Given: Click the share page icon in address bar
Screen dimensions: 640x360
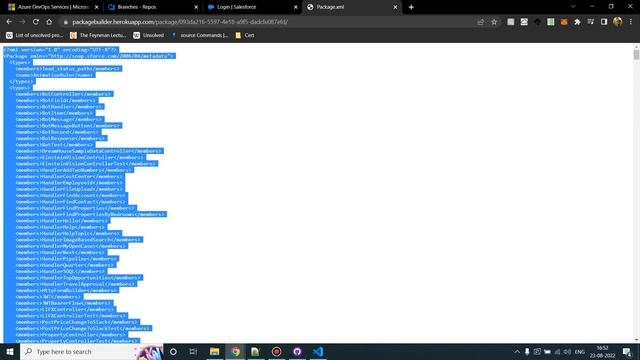Looking at the screenshot, I should click(480, 22).
